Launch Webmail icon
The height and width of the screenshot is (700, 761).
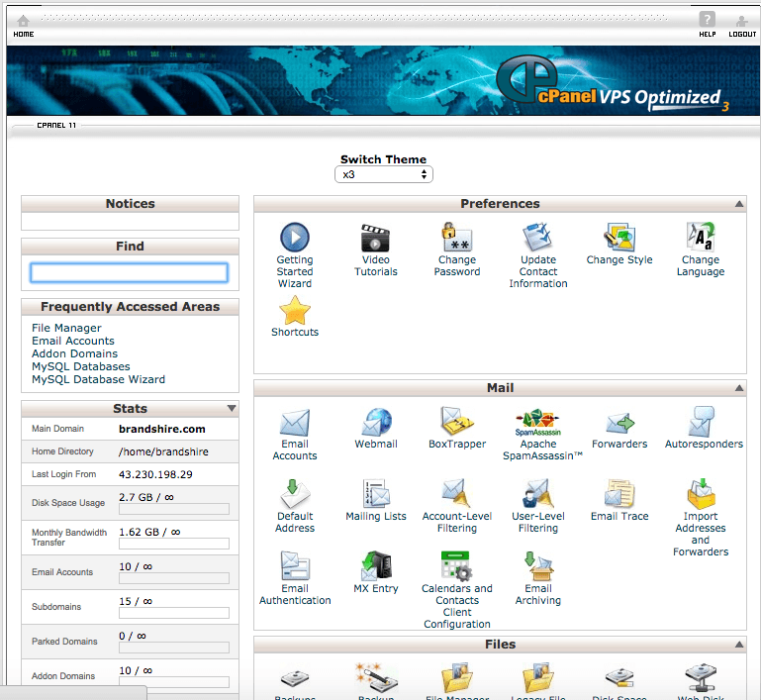pyautogui.click(x=376, y=422)
